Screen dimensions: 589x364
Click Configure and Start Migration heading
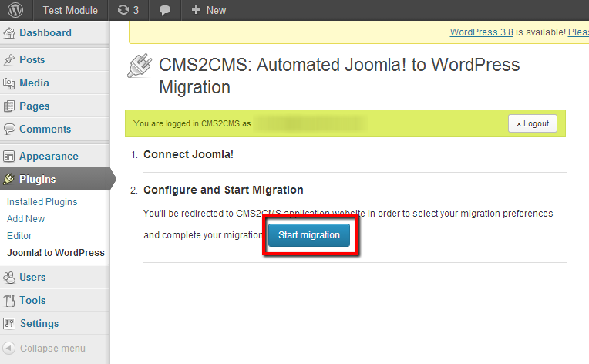pos(224,190)
